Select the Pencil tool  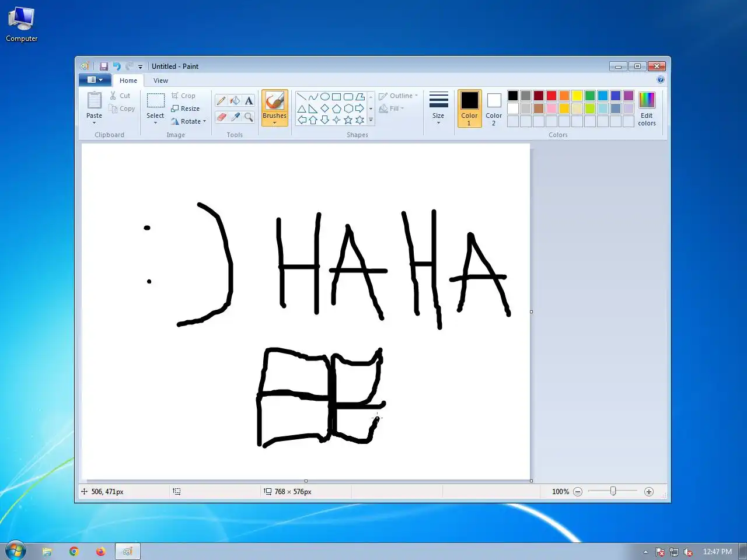[221, 101]
